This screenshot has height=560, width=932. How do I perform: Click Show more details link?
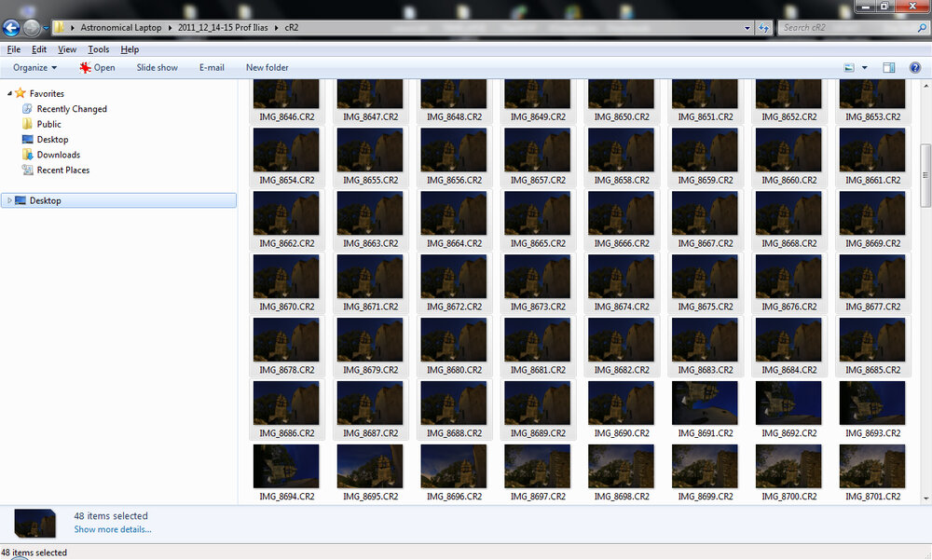113,529
